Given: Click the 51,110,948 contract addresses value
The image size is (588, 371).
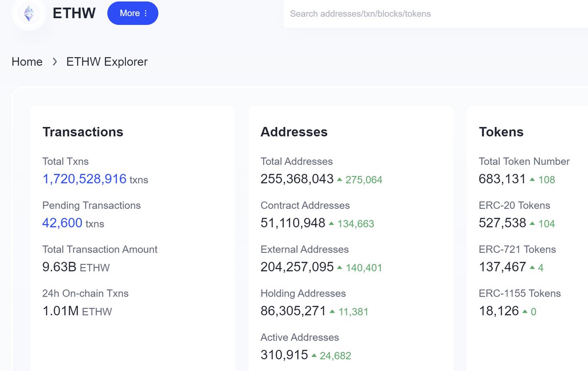Looking at the screenshot, I should pyautogui.click(x=293, y=223).
